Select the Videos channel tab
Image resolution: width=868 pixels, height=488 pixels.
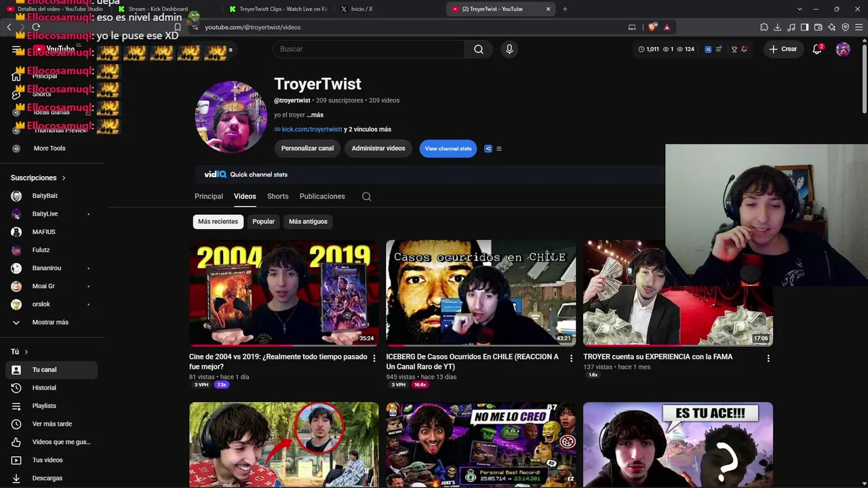pyautogui.click(x=245, y=197)
